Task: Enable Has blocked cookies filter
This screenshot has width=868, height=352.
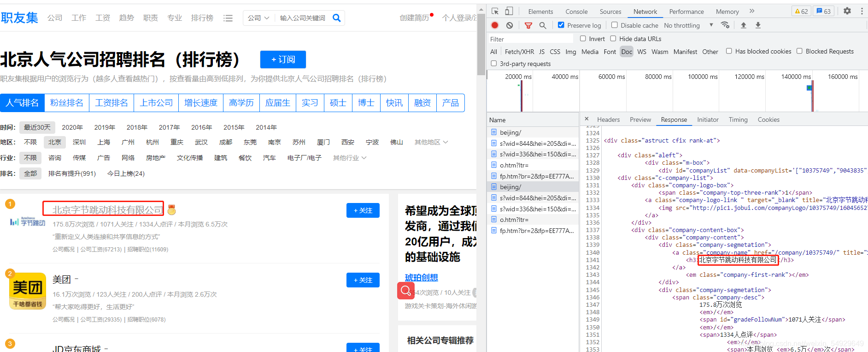Action: pyautogui.click(x=729, y=51)
